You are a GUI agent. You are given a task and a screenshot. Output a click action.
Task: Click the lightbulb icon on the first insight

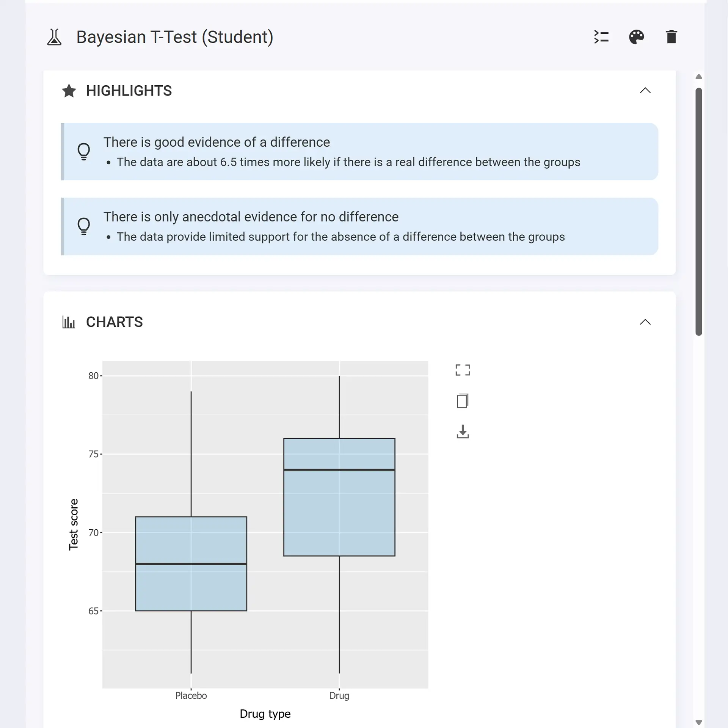[x=84, y=151]
